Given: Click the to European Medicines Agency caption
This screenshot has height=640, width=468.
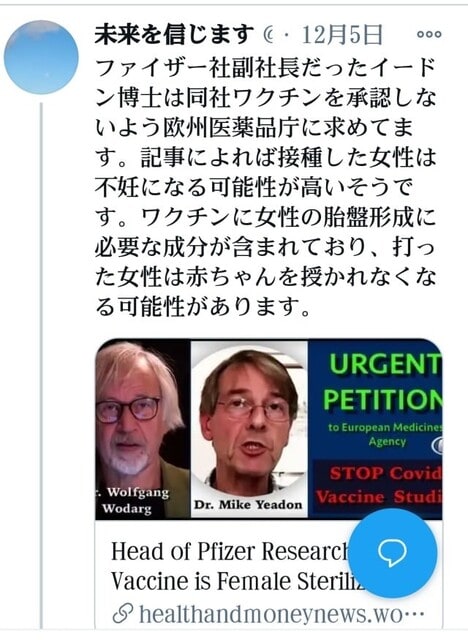Looking at the screenshot, I should 386,434.
